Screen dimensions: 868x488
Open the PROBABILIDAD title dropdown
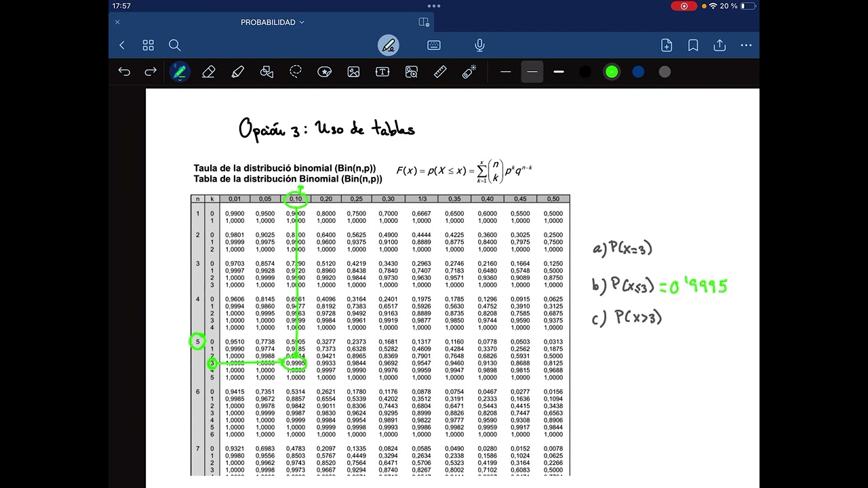pos(273,22)
